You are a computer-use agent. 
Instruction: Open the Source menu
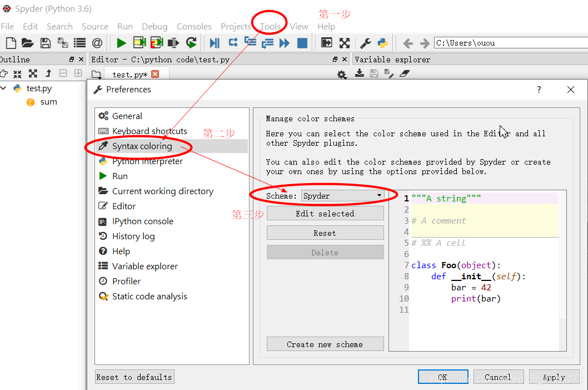coord(95,27)
